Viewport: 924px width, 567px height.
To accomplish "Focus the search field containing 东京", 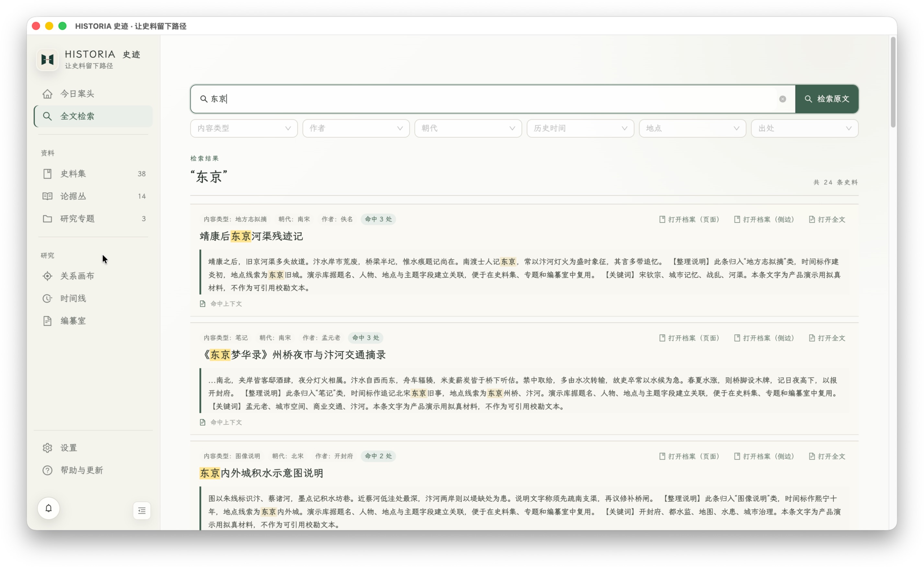I will [492, 99].
